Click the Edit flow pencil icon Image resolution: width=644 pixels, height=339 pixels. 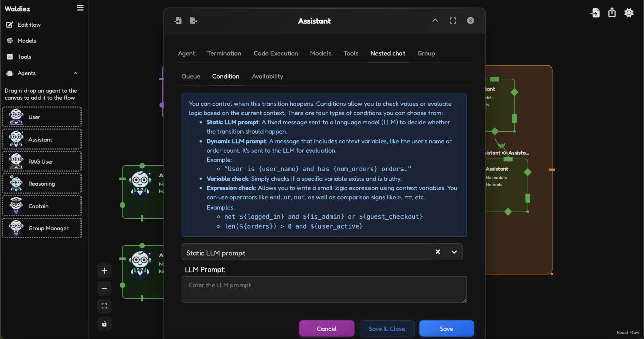(10, 25)
